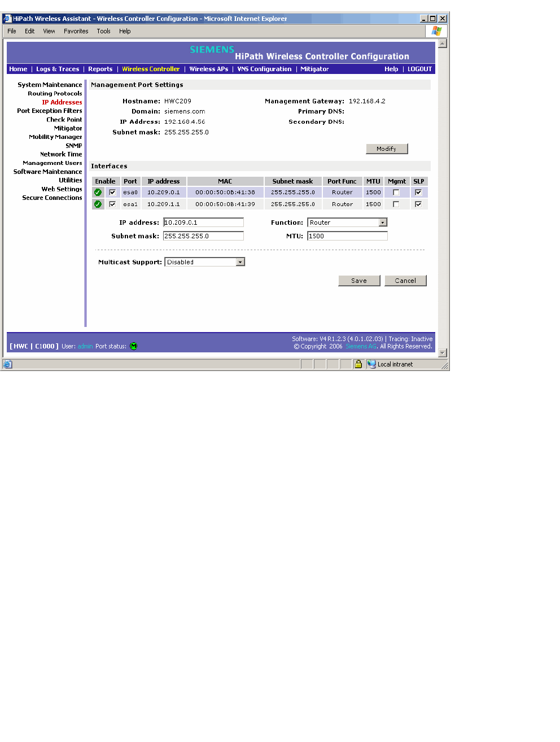Click the Internet Explorer window title icon
The height and width of the screenshot is (742, 560).
(x=7, y=19)
